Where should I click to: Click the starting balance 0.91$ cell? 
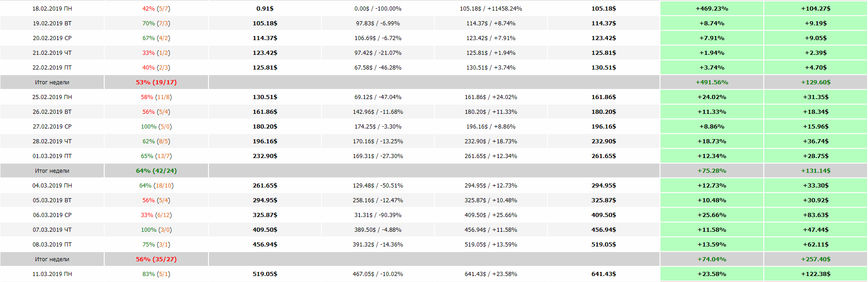(265, 9)
